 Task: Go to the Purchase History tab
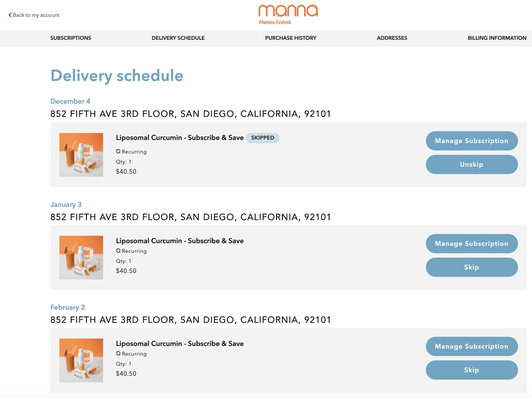click(291, 38)
